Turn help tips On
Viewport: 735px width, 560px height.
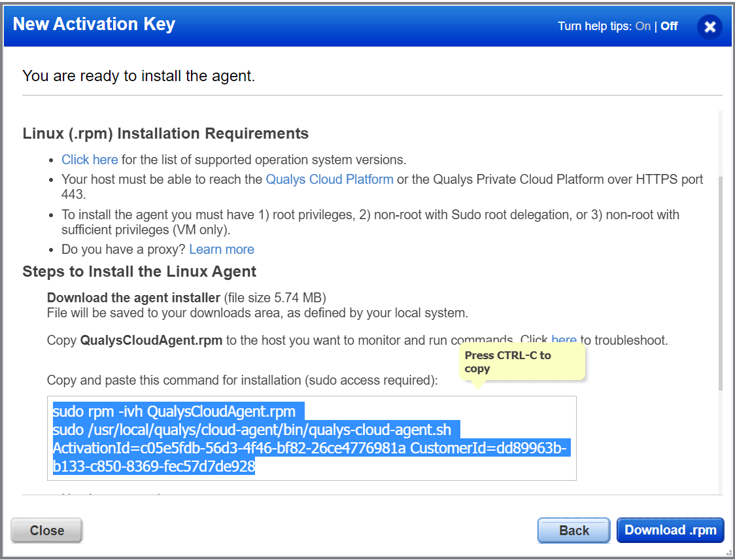(642, 26)
